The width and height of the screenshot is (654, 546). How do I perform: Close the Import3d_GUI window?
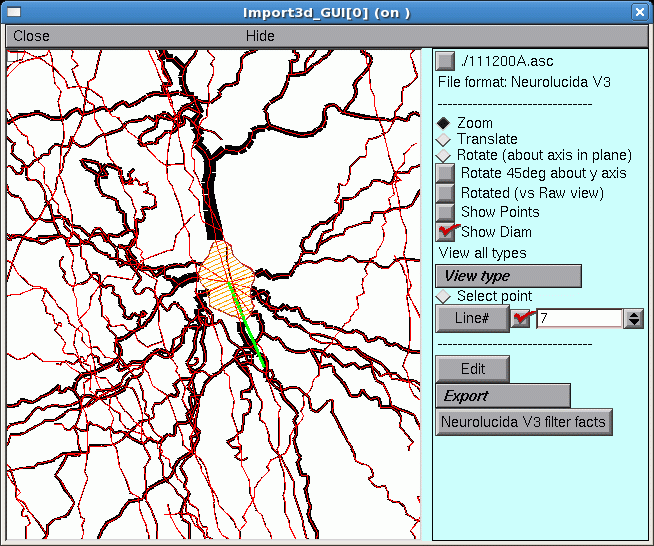640,12
